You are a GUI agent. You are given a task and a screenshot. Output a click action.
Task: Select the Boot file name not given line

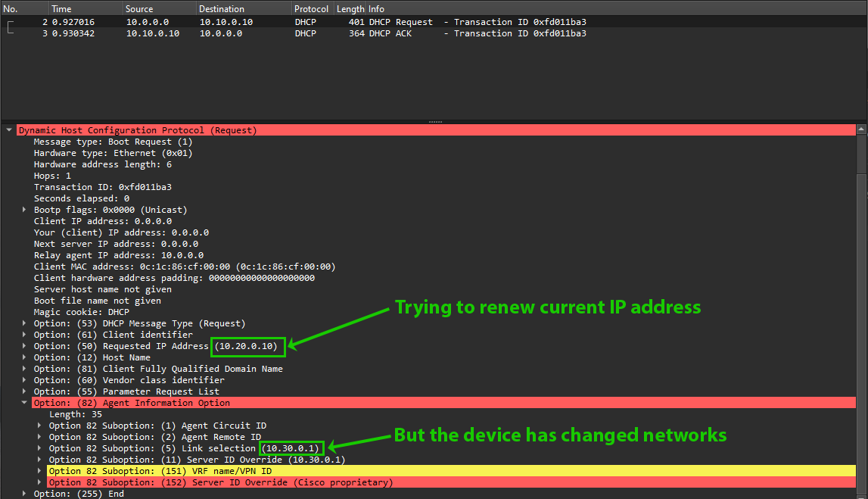click(98, 301)
